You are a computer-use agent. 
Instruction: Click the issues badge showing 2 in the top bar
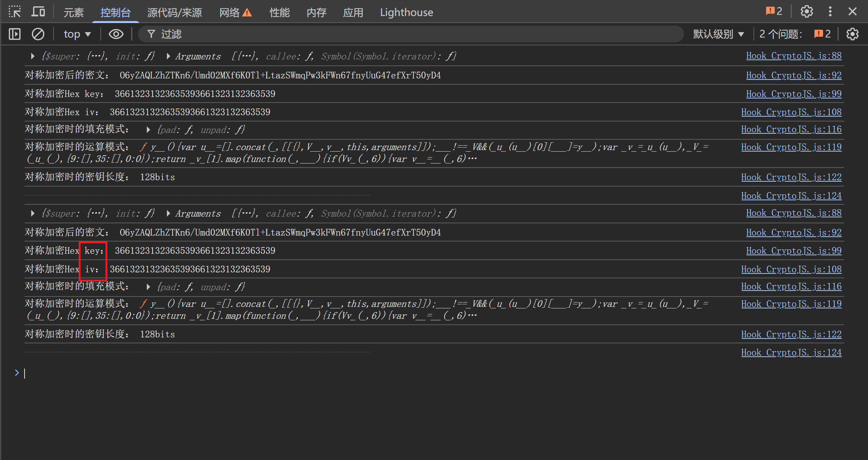(774, 12)
